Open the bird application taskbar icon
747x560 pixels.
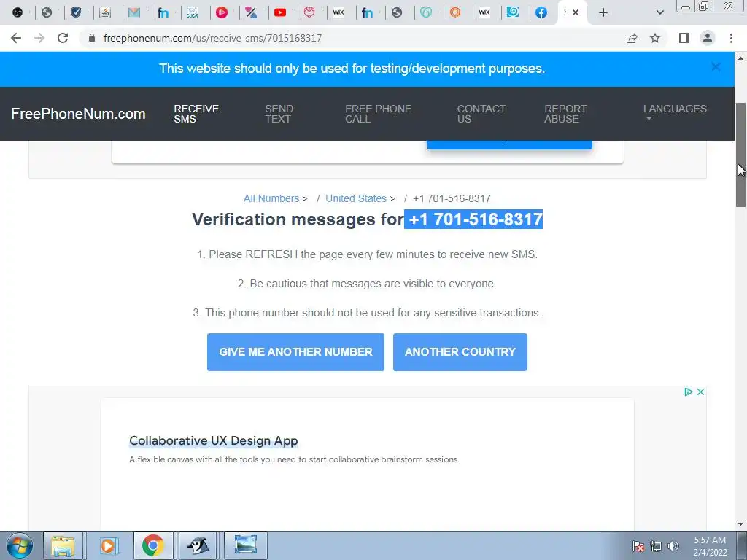click(198, 545)
